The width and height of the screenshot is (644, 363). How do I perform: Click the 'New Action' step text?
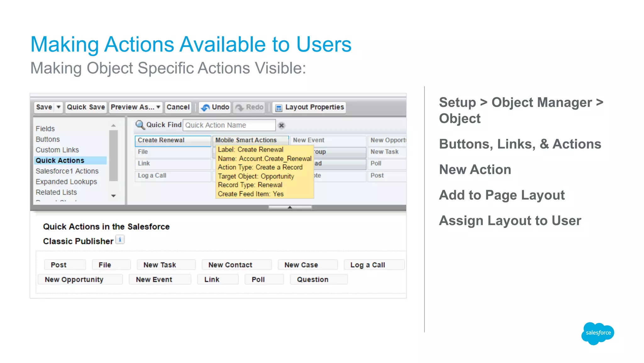point(475,170)
